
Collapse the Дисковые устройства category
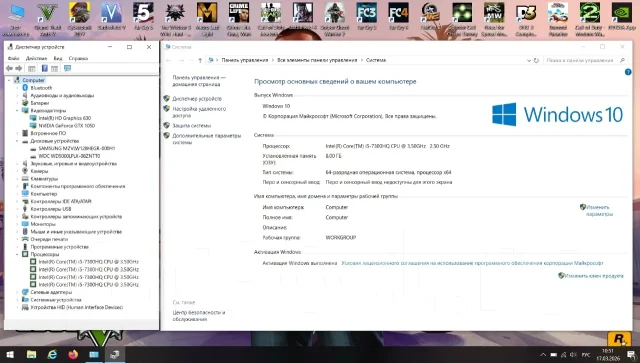point(17,141)
